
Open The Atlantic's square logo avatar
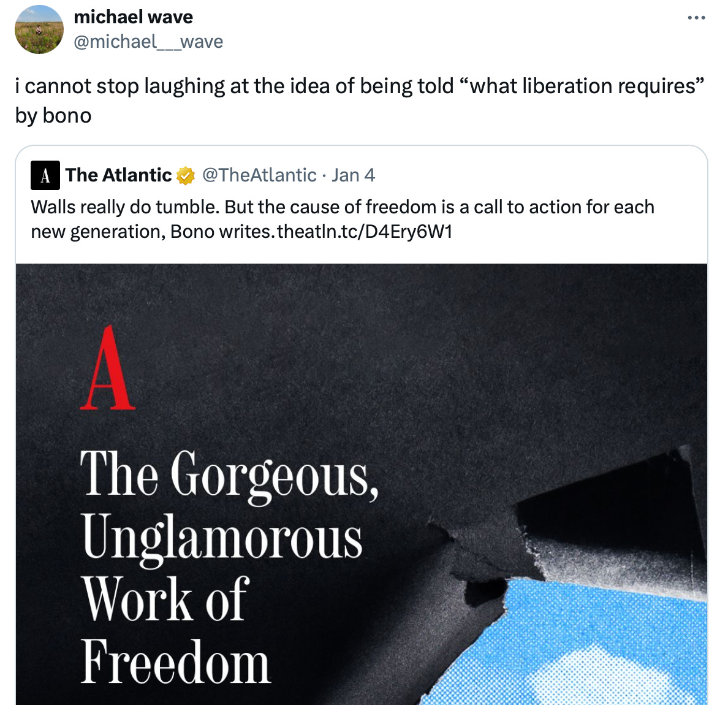(45, 175)
